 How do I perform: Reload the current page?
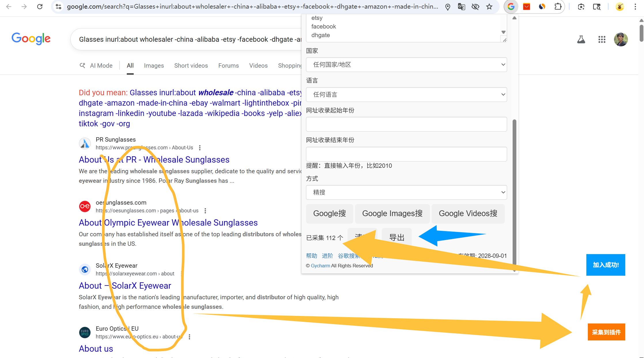point(40,7)
